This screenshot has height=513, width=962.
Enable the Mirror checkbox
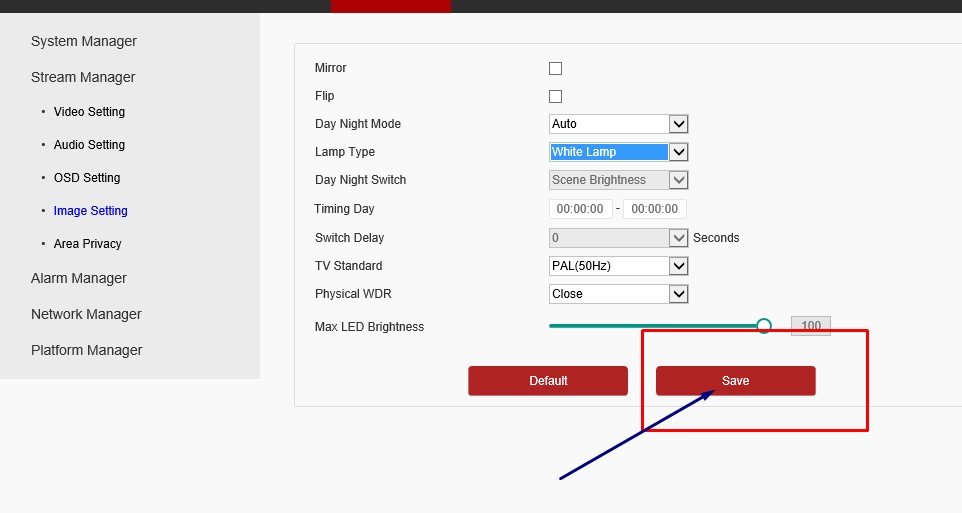[555, 69]
